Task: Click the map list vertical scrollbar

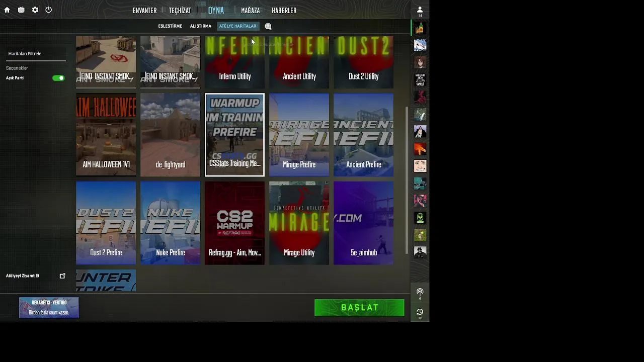Action: click(407, 180)
